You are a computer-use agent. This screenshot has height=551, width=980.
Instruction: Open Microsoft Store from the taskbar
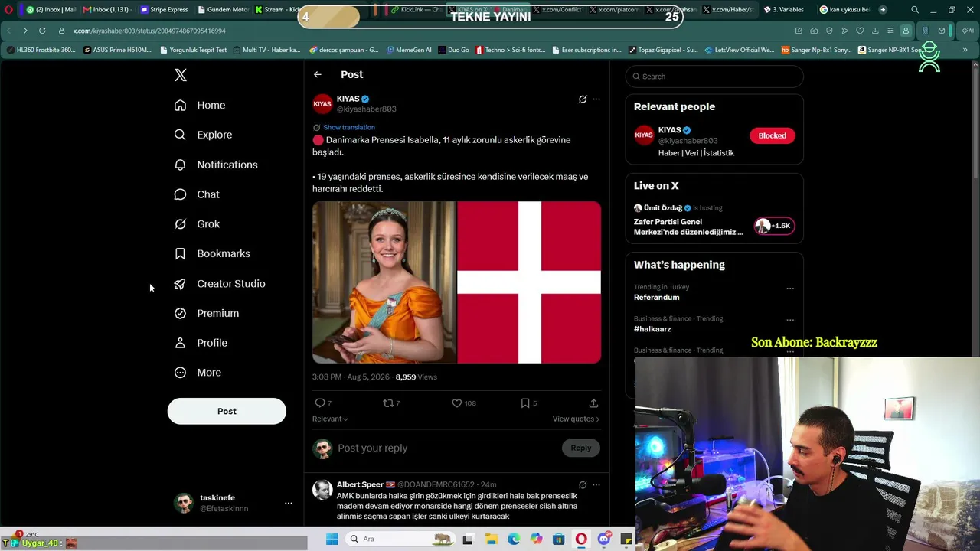(559, 539)
